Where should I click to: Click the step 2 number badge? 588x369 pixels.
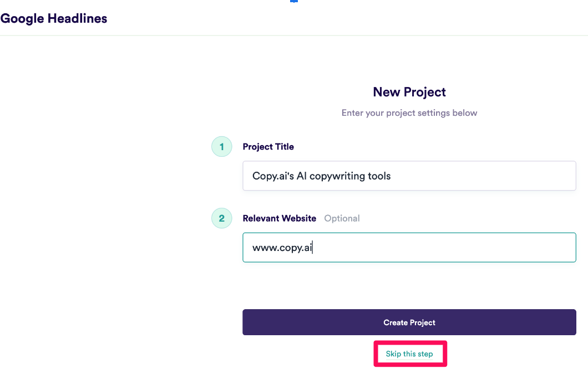click(222, 218)
